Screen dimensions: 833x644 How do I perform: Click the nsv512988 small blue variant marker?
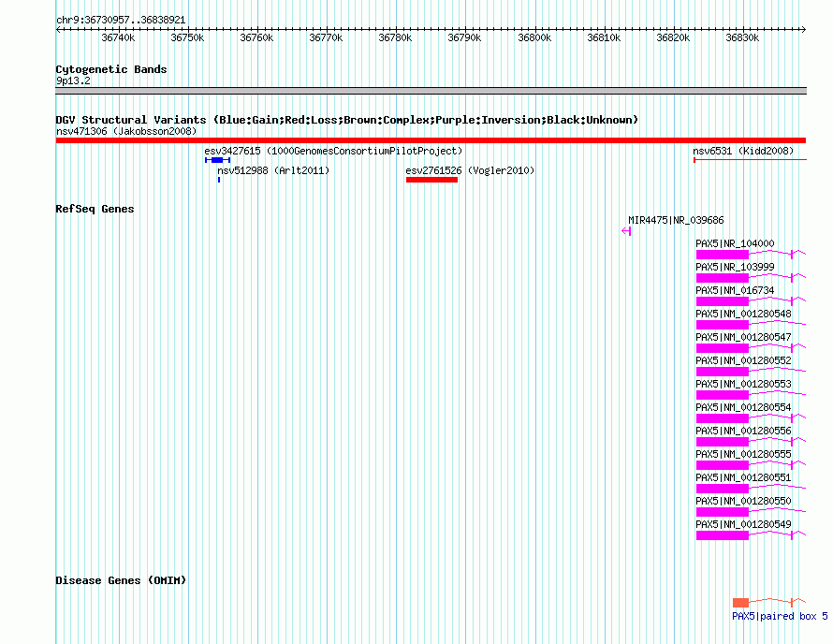pos(219,180)
